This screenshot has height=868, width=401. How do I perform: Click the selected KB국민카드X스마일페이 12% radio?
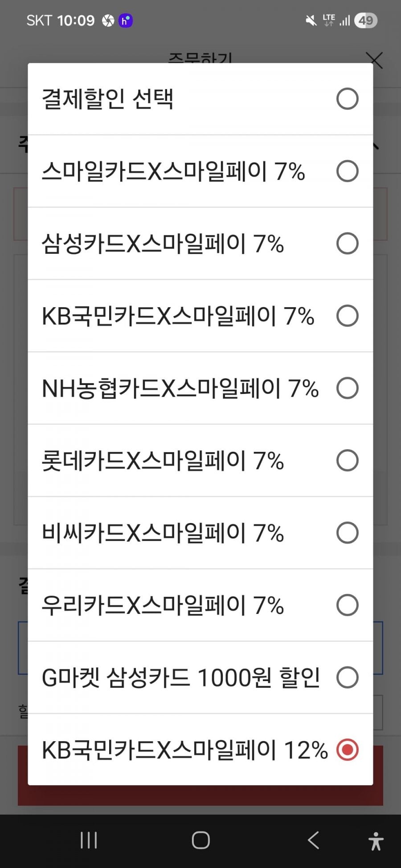347,750
